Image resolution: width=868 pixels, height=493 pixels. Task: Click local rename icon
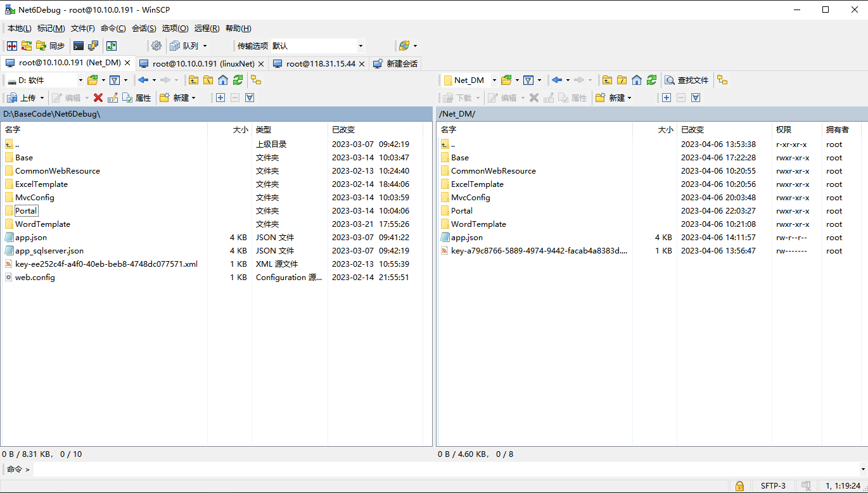[x=113, y=98]
